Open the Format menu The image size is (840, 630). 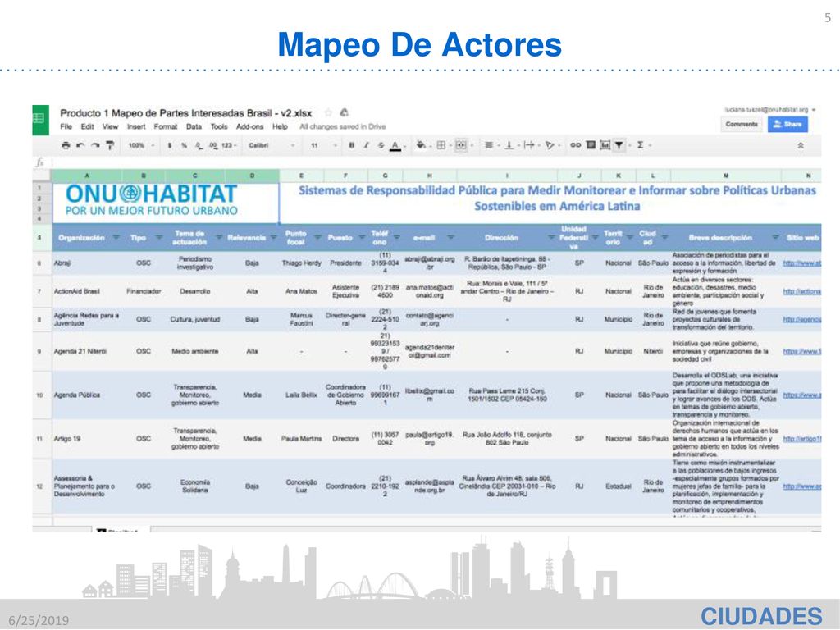[x=166, y=127]
